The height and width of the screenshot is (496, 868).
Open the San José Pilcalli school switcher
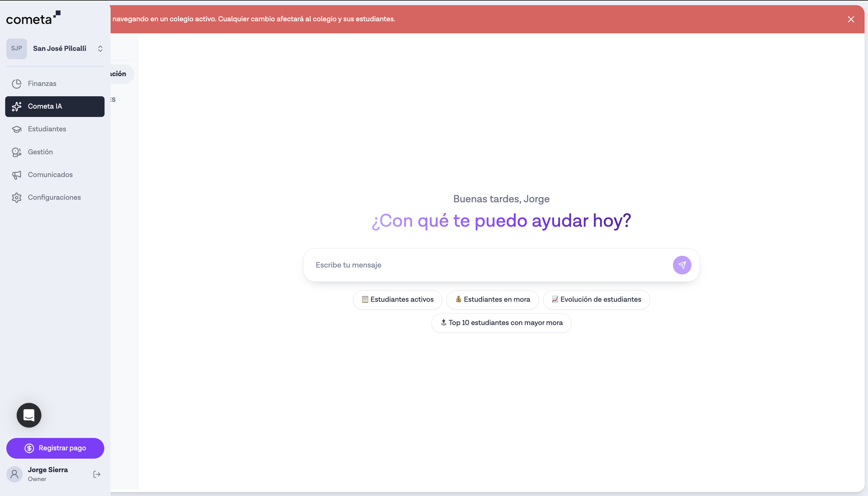tap(60, 48)
